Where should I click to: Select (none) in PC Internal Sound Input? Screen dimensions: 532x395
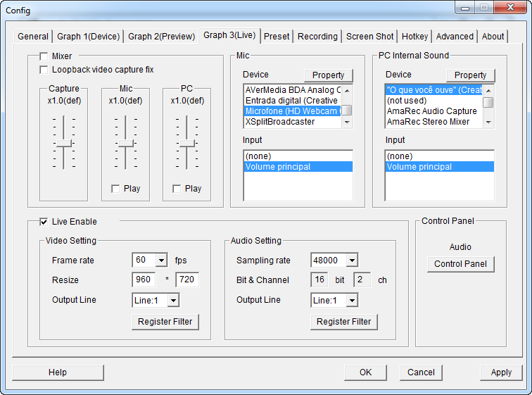click(x=440, y=156)
